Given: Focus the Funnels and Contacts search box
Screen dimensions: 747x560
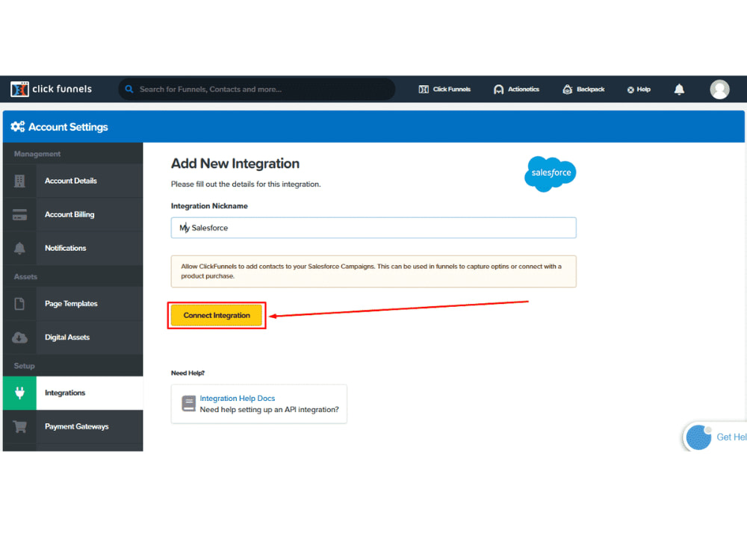Looking at the screenshot, I should click(x=257, y=89).
